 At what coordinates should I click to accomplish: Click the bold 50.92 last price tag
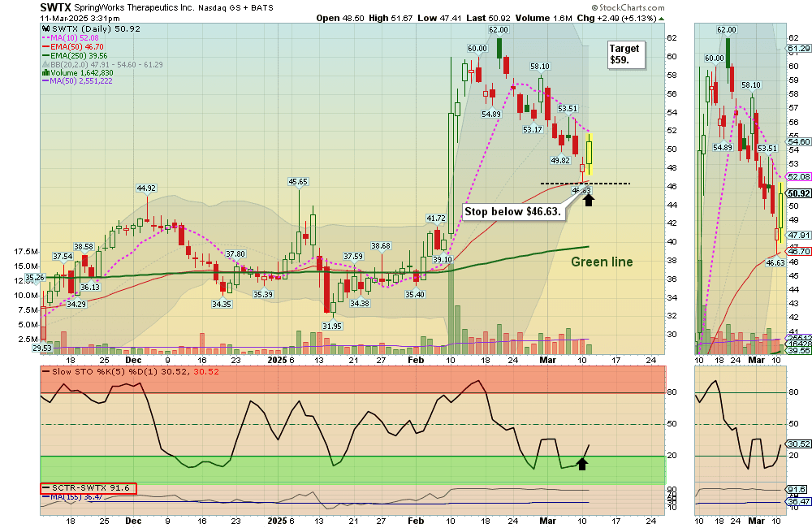(x=798, y=193)
